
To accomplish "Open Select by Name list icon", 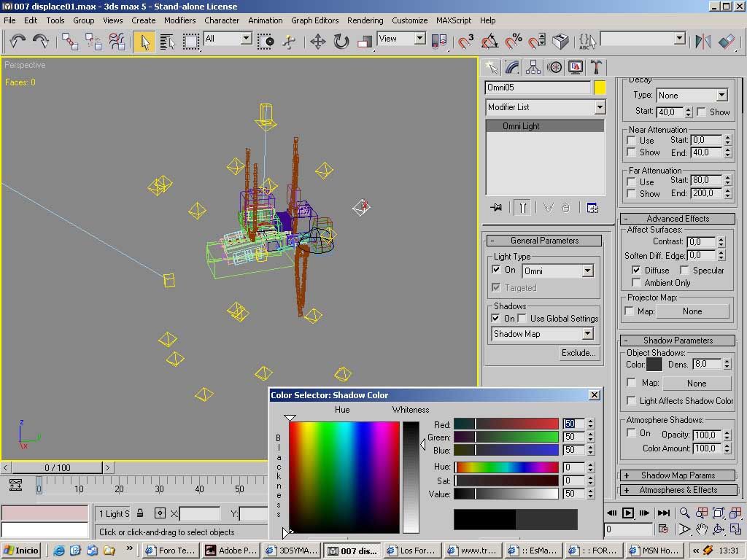I will 167,42.
